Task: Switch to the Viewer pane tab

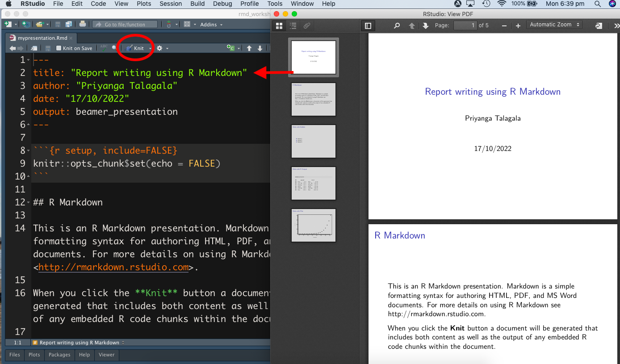Action: click(107, 355)
